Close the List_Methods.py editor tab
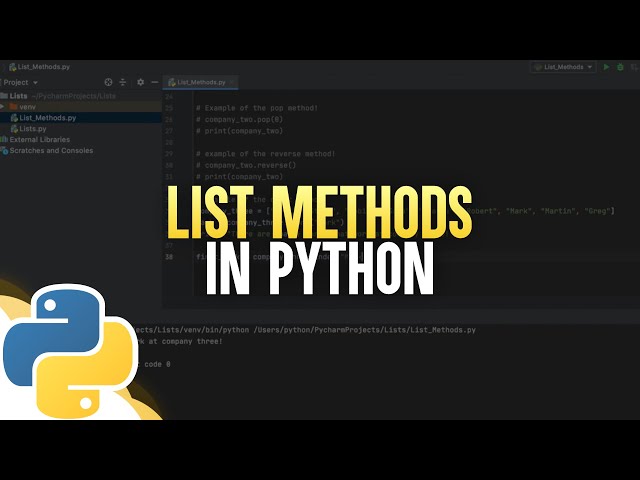640x480 pixels. 232,82
